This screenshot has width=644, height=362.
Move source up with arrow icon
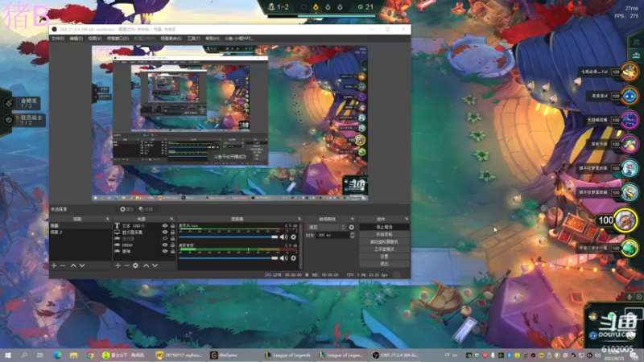tap(146, 265)
